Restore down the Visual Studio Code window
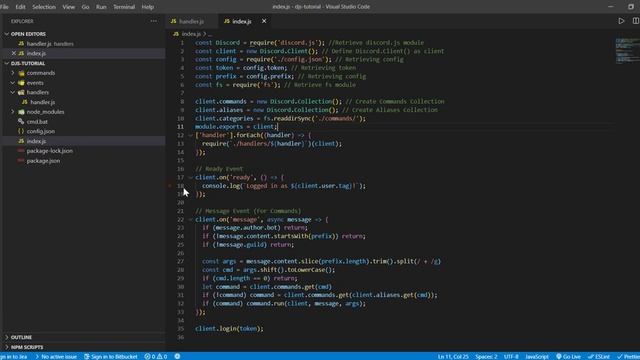This screenshot has width=640, height=360. pyautogui.click(x=631, y=7)
